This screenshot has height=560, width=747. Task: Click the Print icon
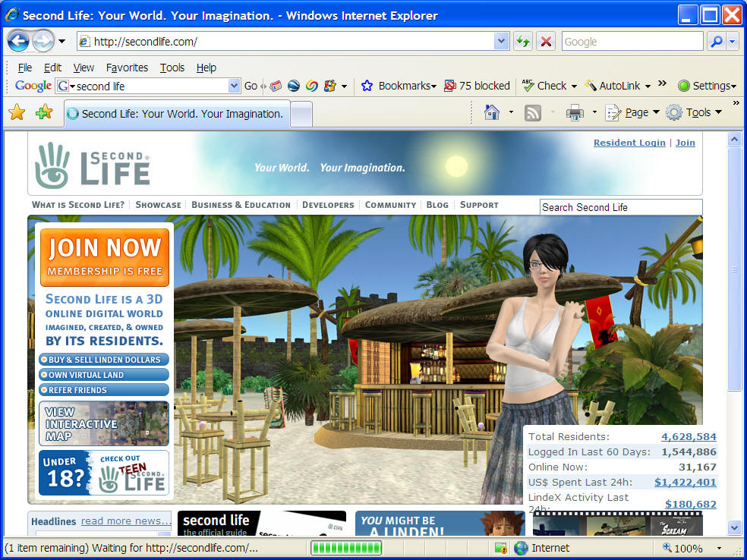point(575,113)
